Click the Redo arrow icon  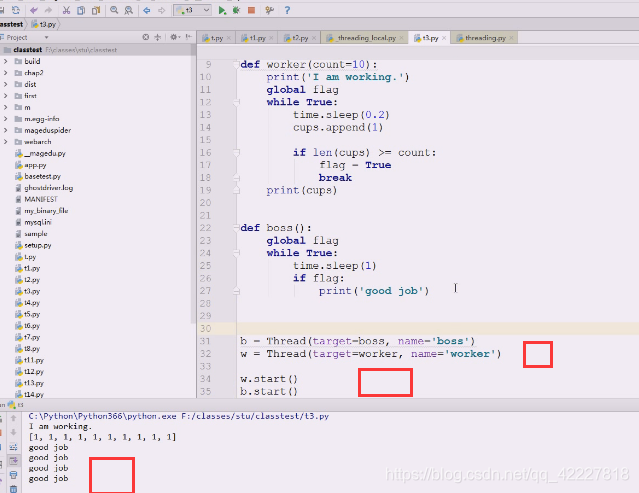[48, 10]
